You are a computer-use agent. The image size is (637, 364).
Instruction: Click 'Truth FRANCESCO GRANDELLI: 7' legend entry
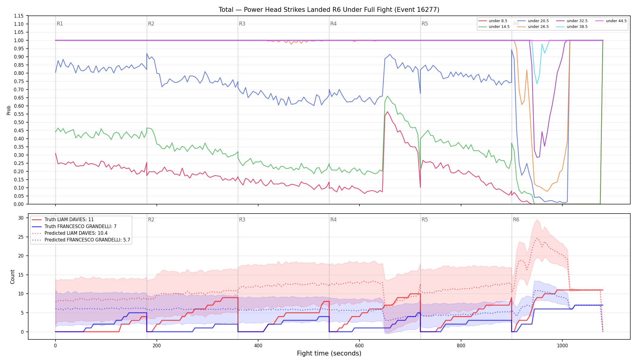pos(74,226)
